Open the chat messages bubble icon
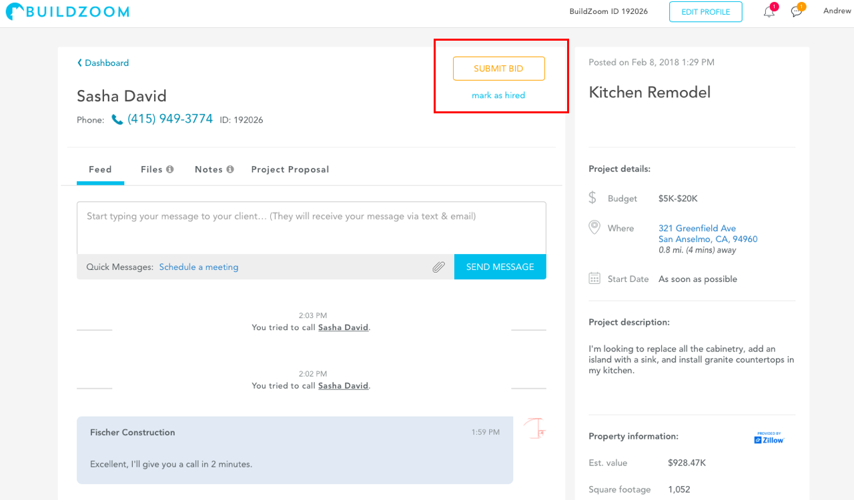The image size is (854, 504). click(x=797, y=11)
